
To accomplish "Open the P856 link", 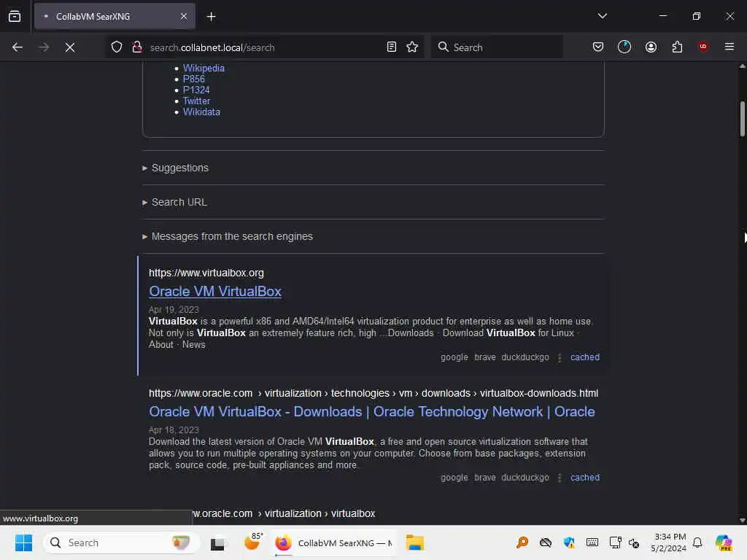I will click(193, 79).
